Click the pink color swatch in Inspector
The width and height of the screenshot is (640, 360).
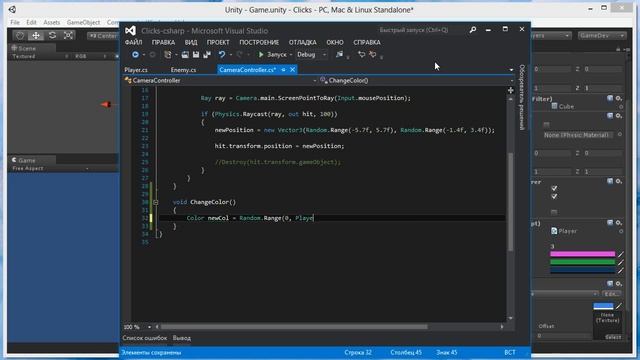click(x=582, y=254)
